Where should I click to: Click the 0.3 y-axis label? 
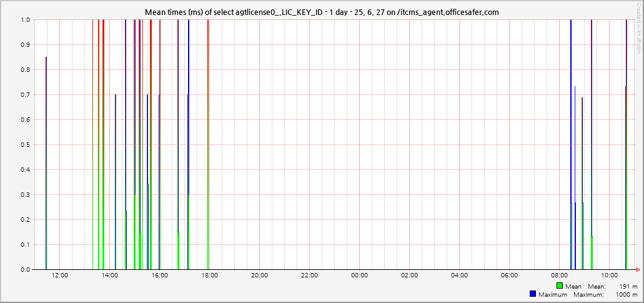pos(26,195)
